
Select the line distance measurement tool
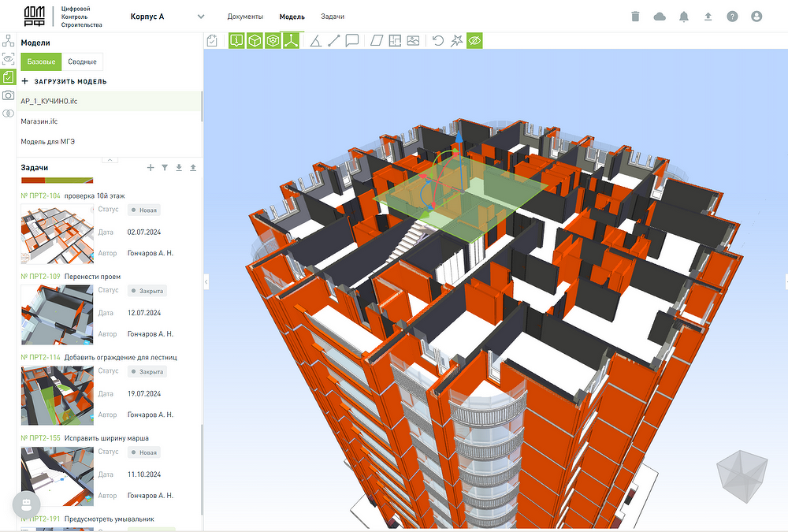tap(333, 41)
